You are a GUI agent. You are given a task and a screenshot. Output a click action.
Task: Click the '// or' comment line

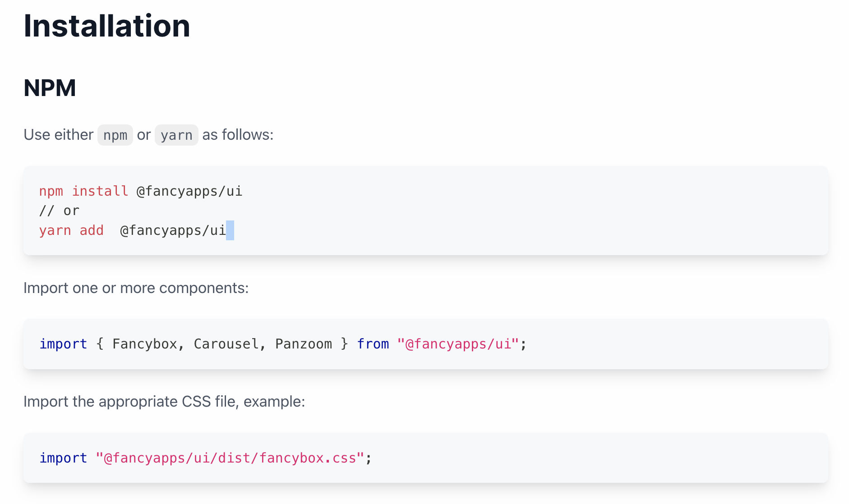click(59, 211)
